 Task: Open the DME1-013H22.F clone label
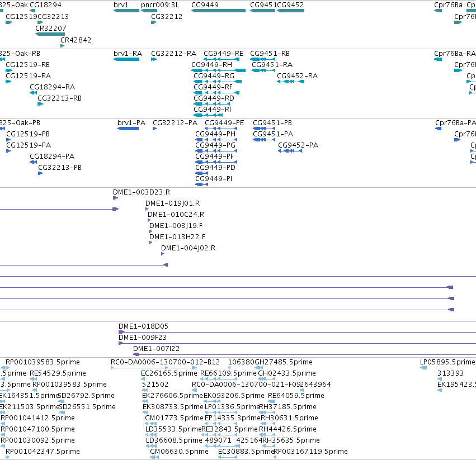tap(177, 237)
